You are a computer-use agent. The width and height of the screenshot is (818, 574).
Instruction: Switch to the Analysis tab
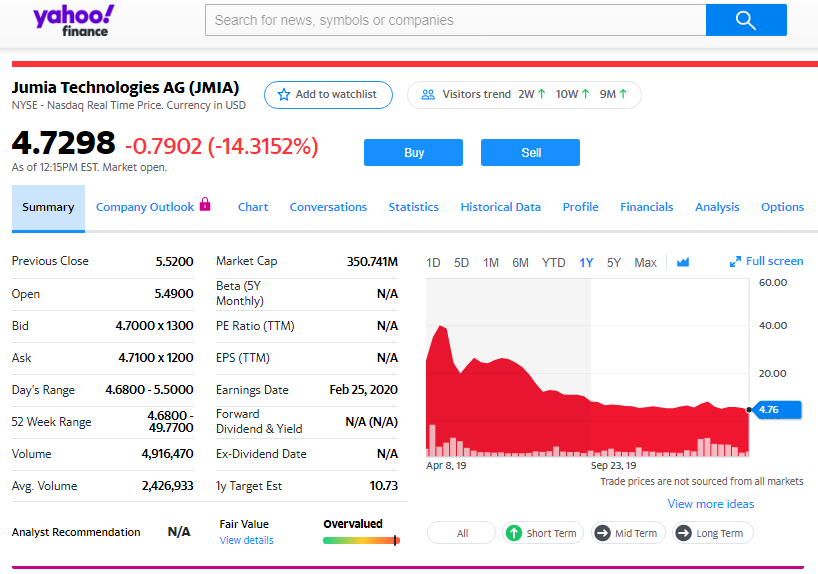click(717, 207)
